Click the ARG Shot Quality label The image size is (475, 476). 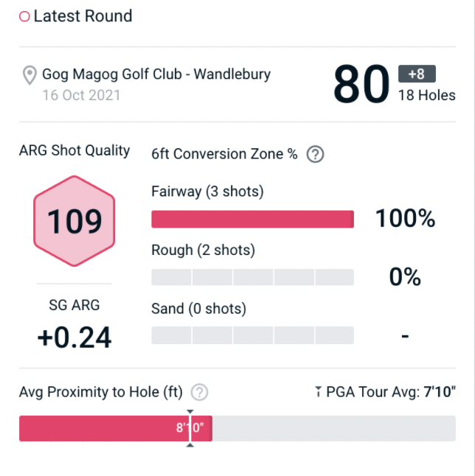click(74, 151)
